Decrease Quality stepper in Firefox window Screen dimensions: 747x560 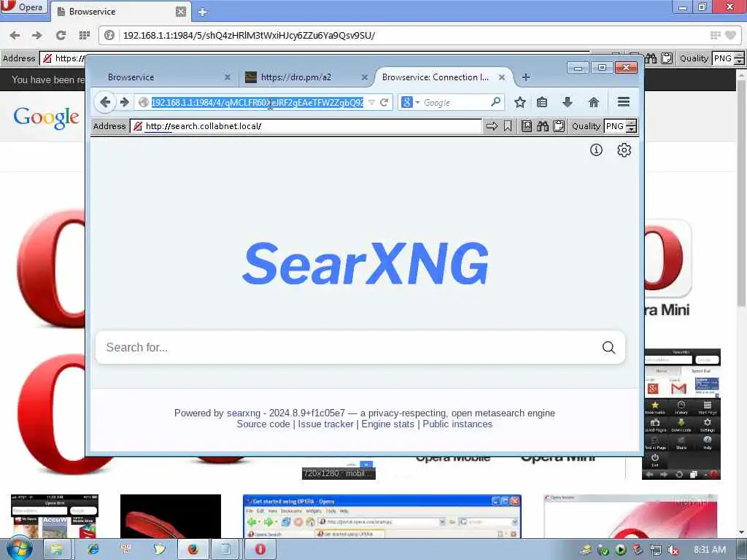[x=632, y=130]
